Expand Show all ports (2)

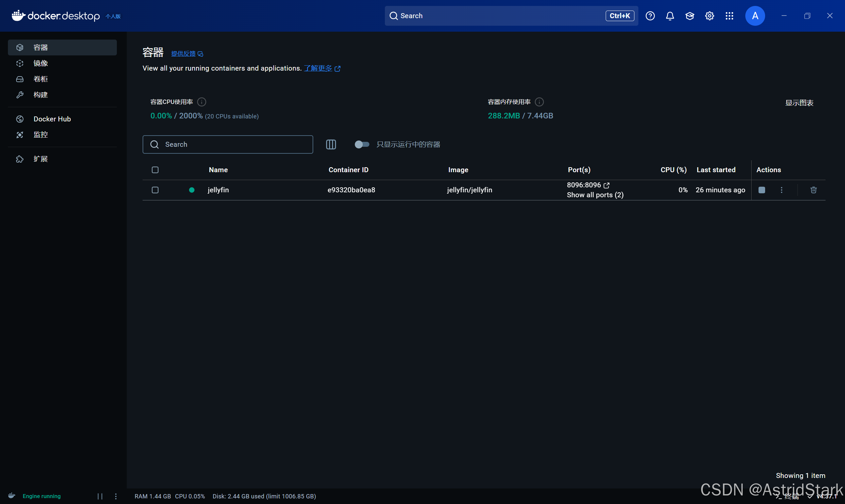[595, 195]
